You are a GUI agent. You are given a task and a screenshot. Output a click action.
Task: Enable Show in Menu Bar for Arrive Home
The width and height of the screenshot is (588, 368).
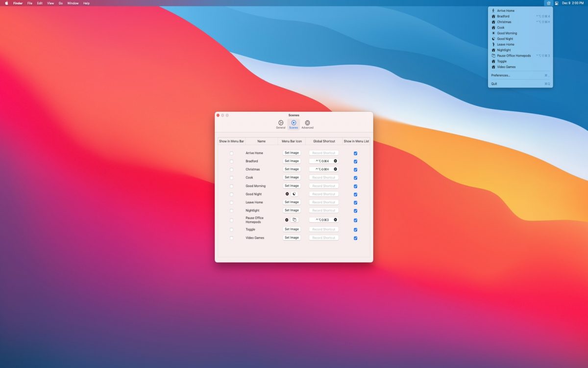231,153
